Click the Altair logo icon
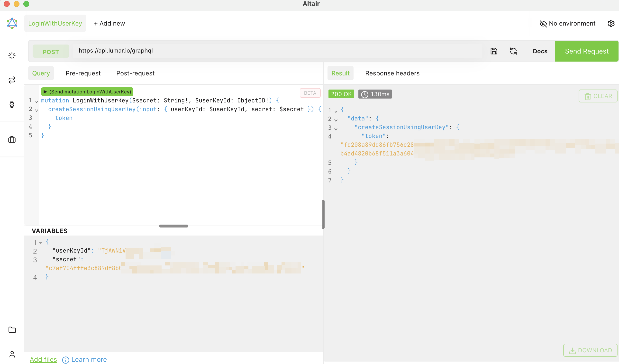Screen dimensions: 619x364 tap(12, 23)
